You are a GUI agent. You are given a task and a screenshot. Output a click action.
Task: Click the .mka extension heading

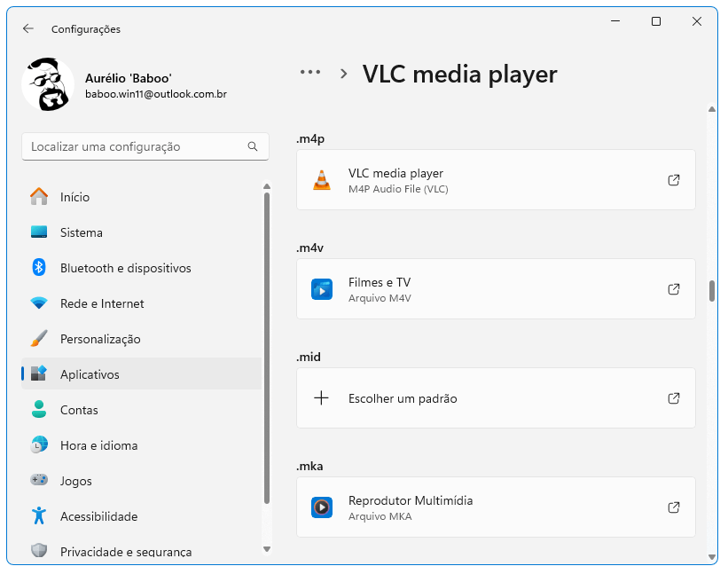(x=309, y=466)
